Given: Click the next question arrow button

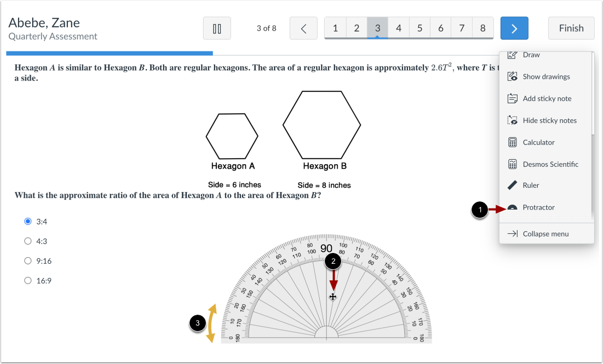Looking at the screenshot, I should tap(514, 28).
